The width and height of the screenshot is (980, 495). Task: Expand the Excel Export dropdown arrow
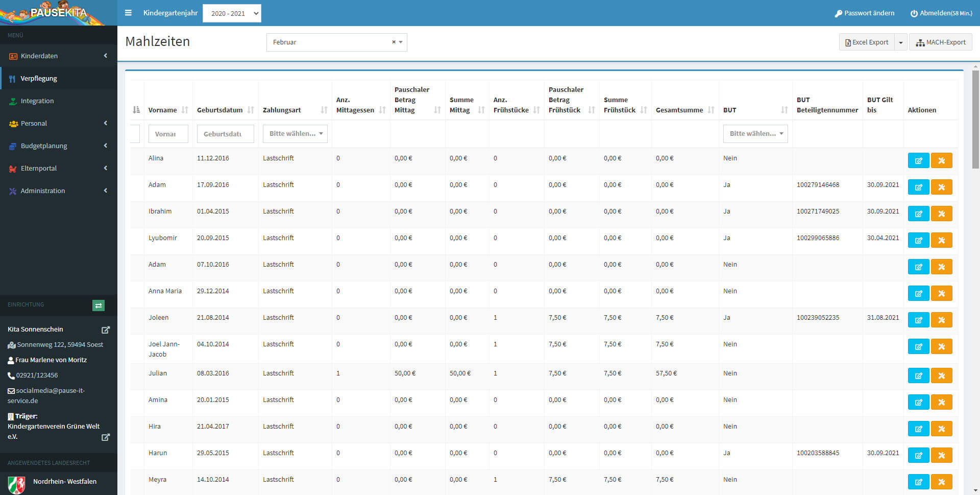point(901,42)
